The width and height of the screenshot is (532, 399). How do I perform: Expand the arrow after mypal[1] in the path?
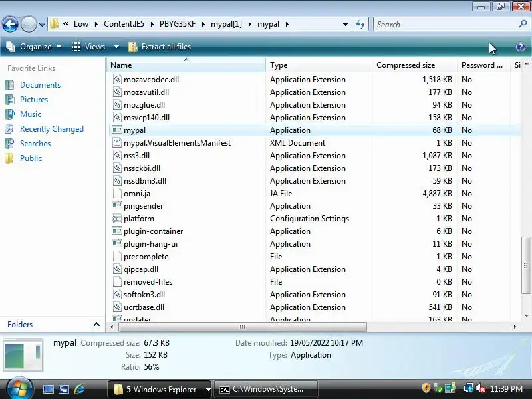[250, 24]
